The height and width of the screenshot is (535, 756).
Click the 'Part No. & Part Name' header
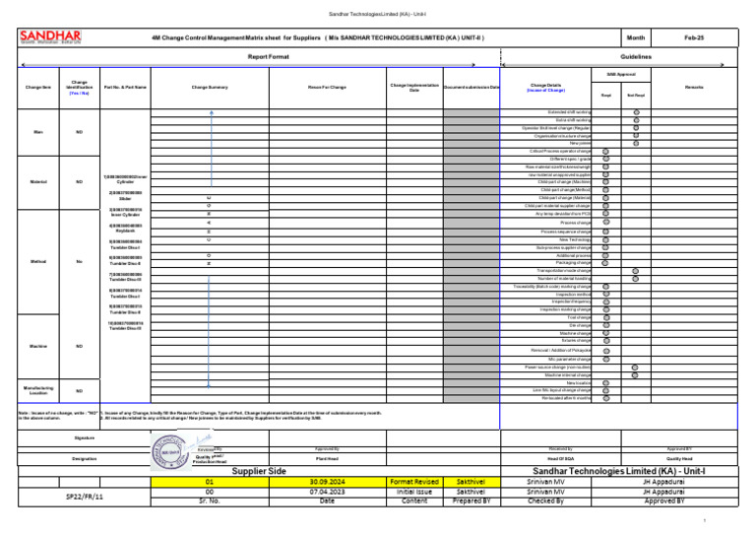125,88
